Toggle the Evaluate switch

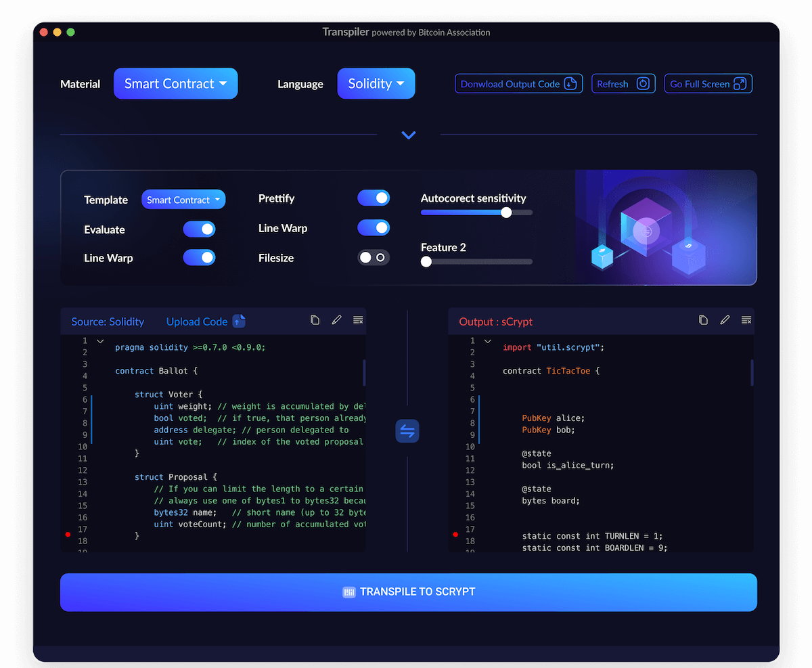click(199, 229)
